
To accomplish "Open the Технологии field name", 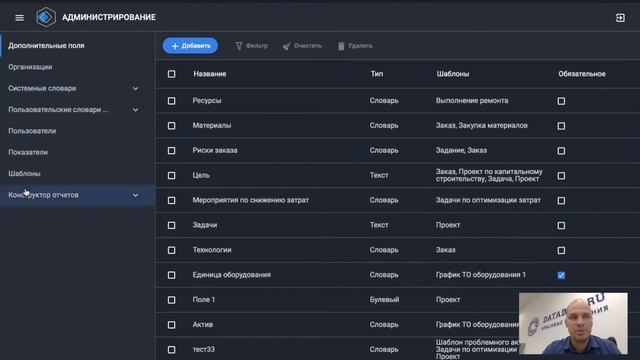I will (x=212, y=250).
